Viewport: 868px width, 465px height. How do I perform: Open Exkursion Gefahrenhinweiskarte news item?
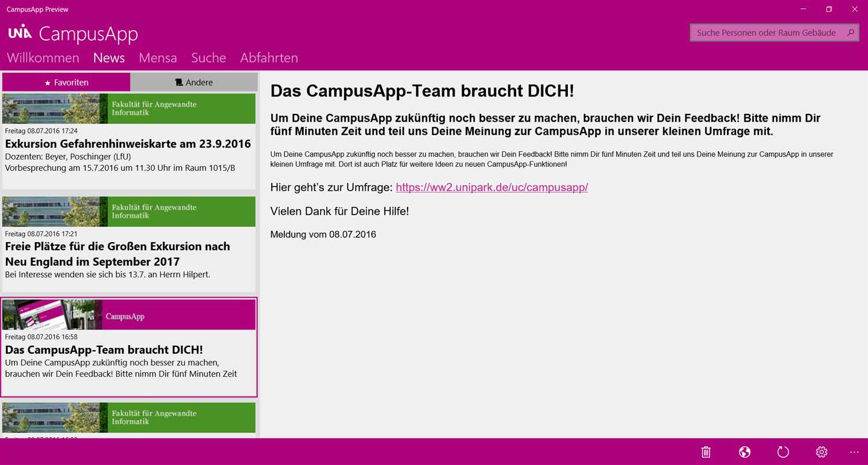click(129, 141)
